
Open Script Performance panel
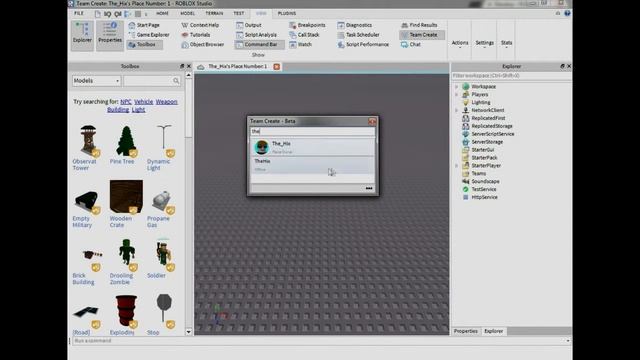pyautogui.click(x=363, y=44)
